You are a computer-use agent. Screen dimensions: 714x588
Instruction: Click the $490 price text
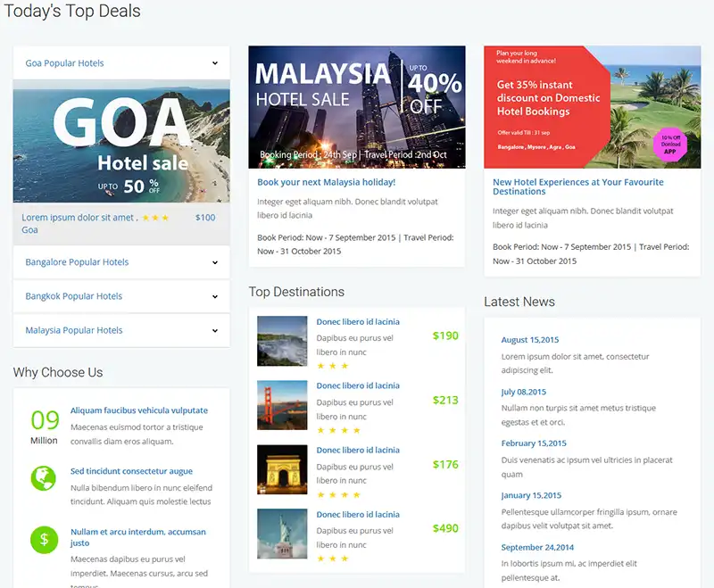coord(445,528)
